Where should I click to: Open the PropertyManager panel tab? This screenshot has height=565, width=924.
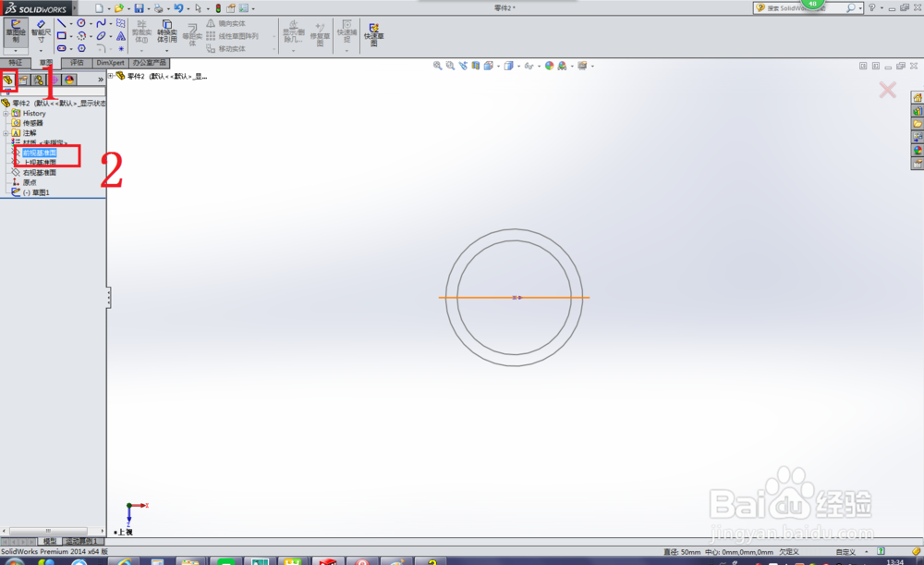[x=24, y=80]
